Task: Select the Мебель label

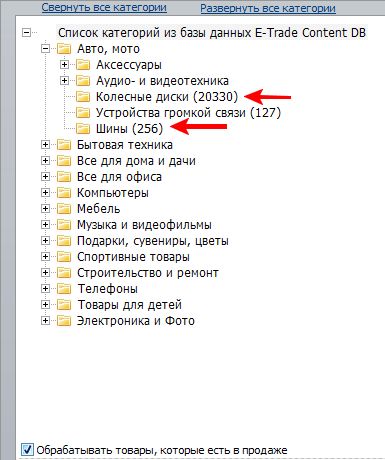Action: 98,209
